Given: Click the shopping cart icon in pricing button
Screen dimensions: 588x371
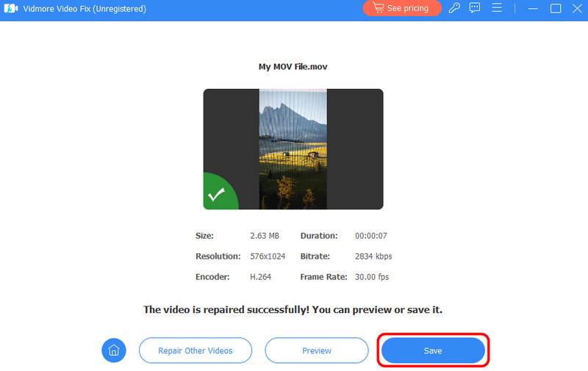Looking at the screenshot, I should point(379,9).
